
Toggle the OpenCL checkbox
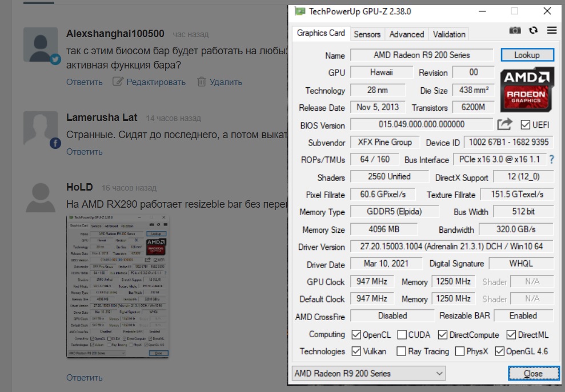click(356, 335)
